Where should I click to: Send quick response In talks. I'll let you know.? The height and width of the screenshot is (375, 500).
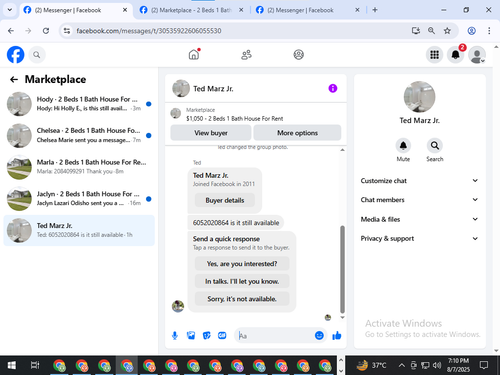tap(242, 281)
